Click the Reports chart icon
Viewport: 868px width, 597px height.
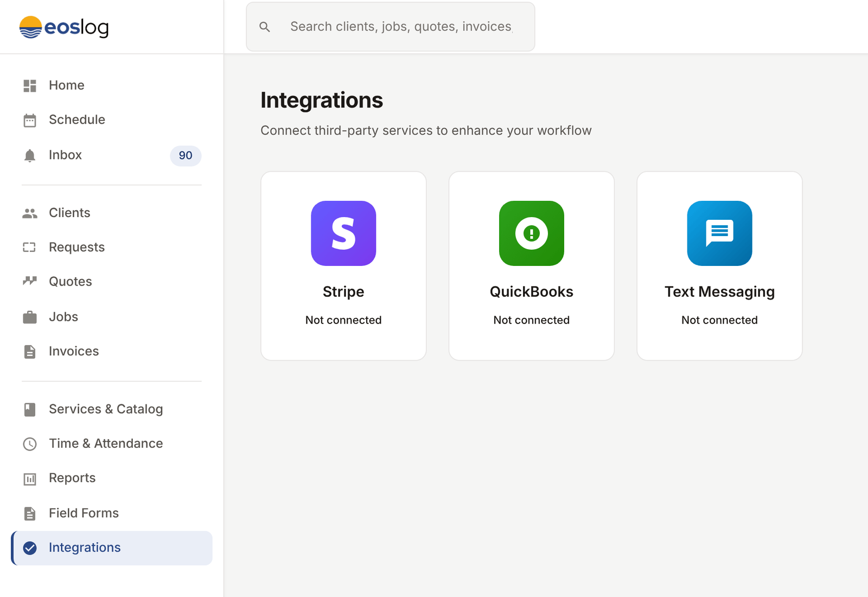click(x=30, y=479)
